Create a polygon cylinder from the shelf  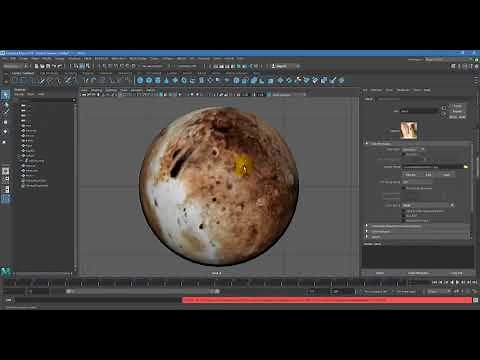157,80
